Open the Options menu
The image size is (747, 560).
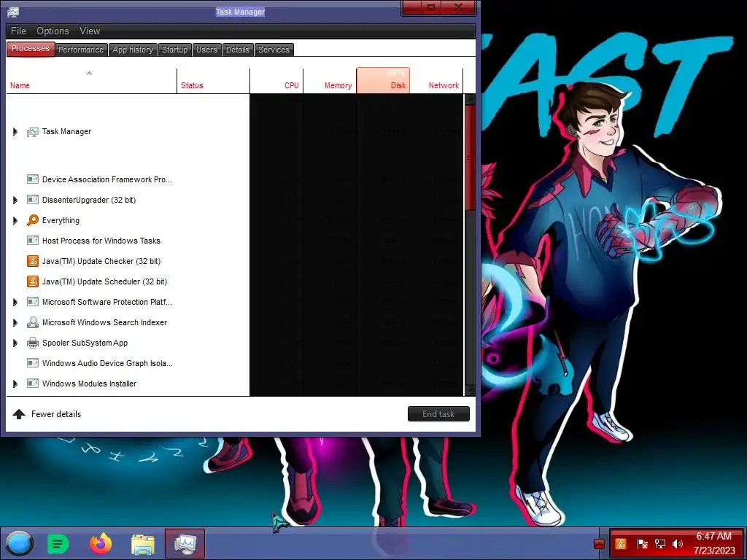tap(53, 31)
